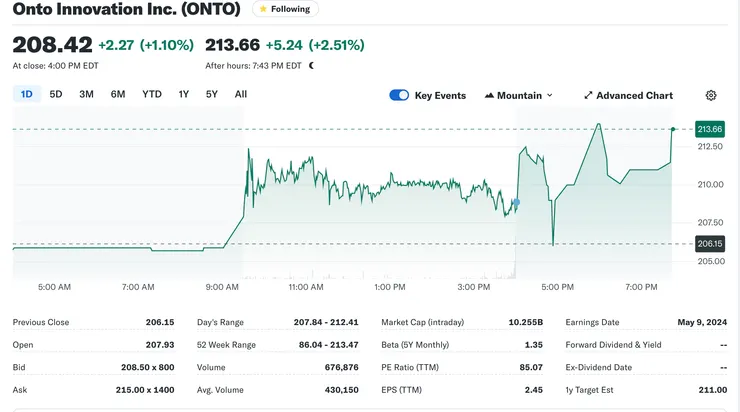The width and height of the screenshot is (740, 412).
Task: Show the 3M chart range
Action: 86,94
